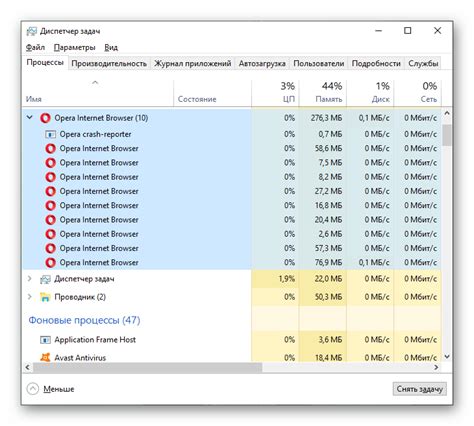
Task: Maximize the Диспетчер задач window
Action: (407, 31)
